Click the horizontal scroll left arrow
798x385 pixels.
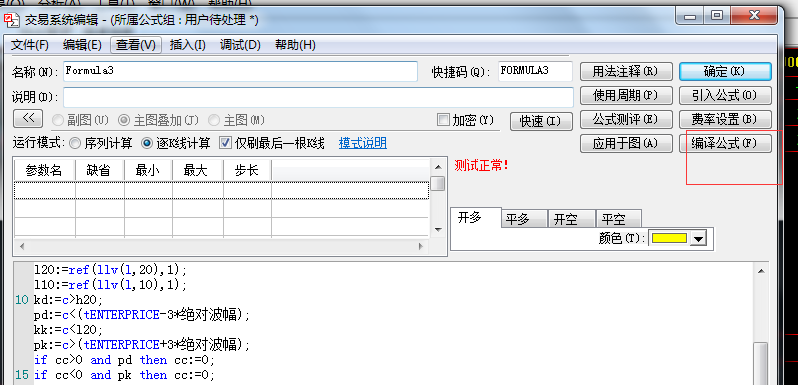tap(21, 246)
